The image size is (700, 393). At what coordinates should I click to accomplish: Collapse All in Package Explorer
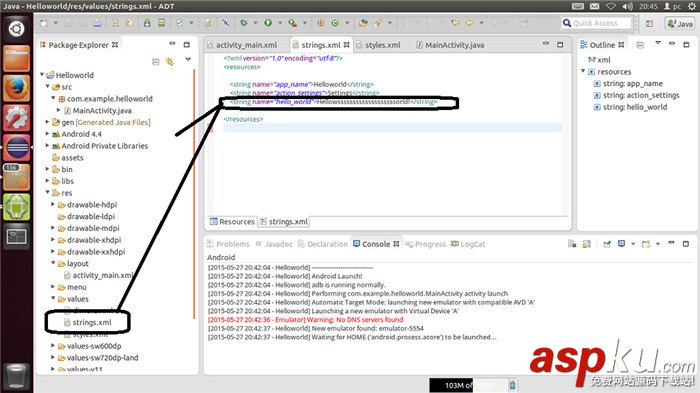point(156,62)
